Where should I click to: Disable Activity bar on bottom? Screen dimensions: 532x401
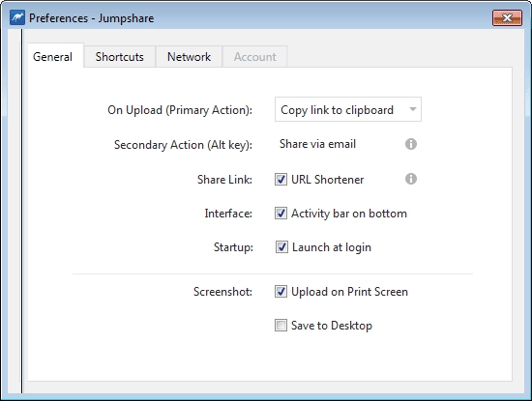coord(281,214)
